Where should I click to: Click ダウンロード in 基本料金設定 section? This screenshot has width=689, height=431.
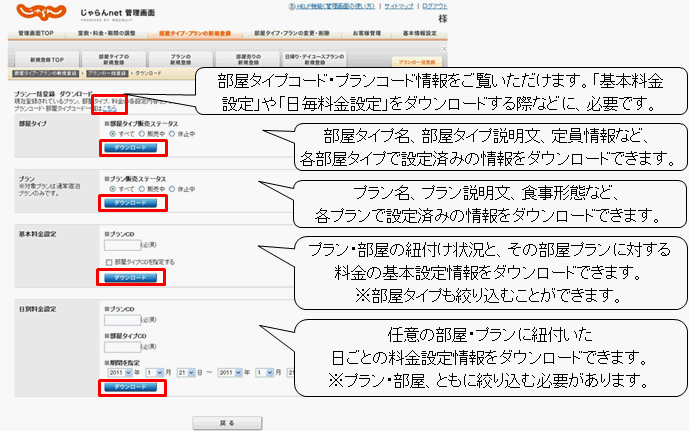coord(131,278)
